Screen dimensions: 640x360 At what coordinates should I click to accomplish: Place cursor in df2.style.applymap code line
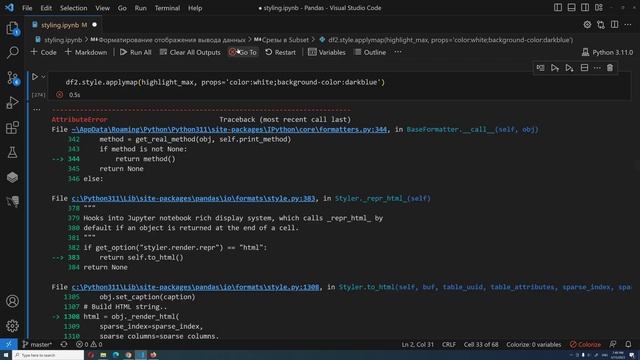tap(225, 82)
